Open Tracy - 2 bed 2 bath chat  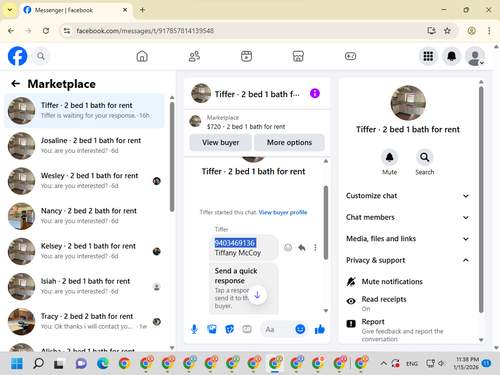(x=84, y=321)
